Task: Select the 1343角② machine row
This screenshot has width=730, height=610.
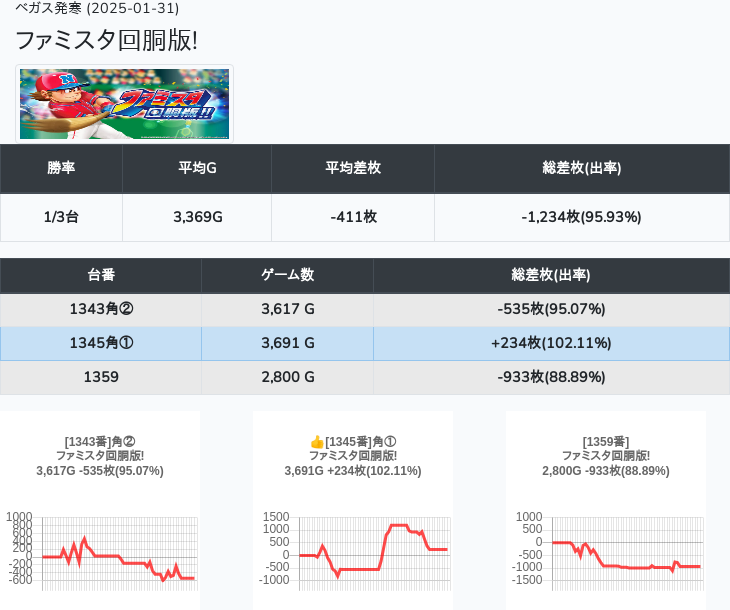Action: (101, 310)
